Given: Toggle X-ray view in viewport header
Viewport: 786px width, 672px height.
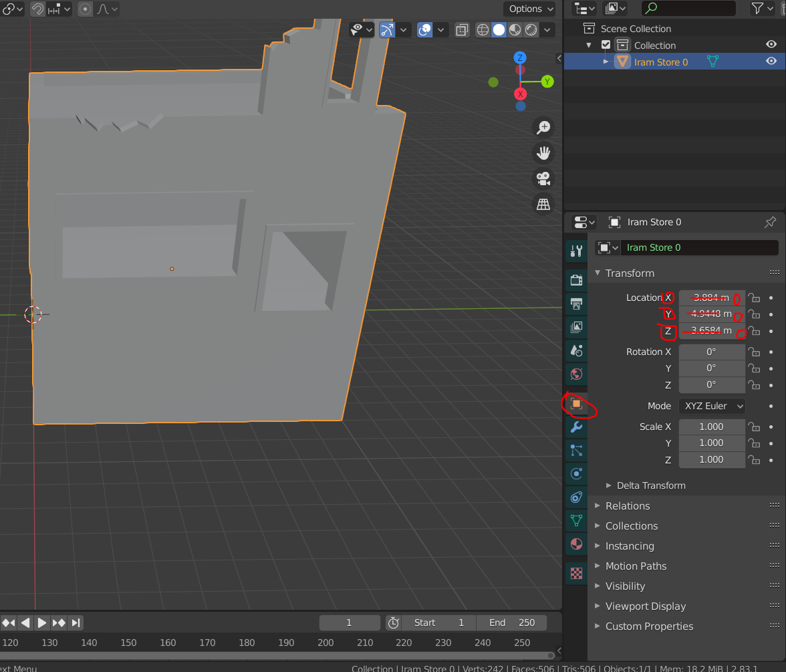Looking at the screenshot, I should pos(462,29).
